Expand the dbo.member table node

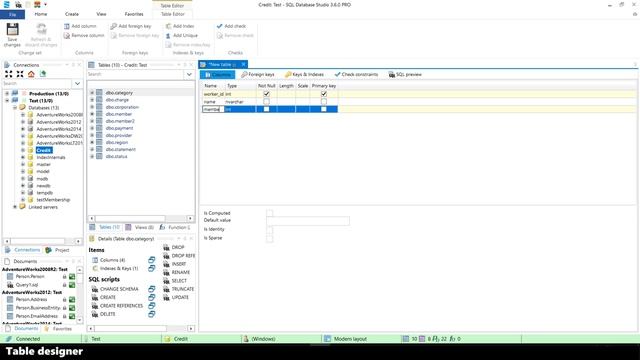pos(92,114)
